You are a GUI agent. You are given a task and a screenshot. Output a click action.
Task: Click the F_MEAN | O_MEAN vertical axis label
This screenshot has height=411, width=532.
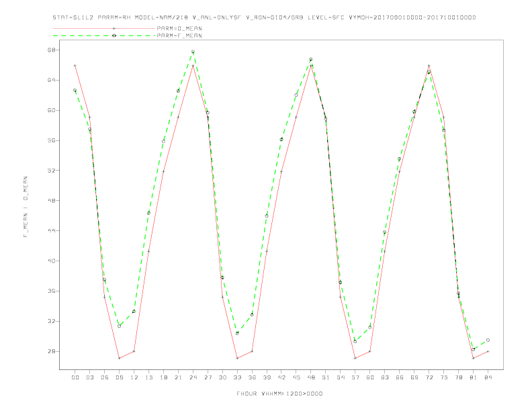[x=26, y=207]
